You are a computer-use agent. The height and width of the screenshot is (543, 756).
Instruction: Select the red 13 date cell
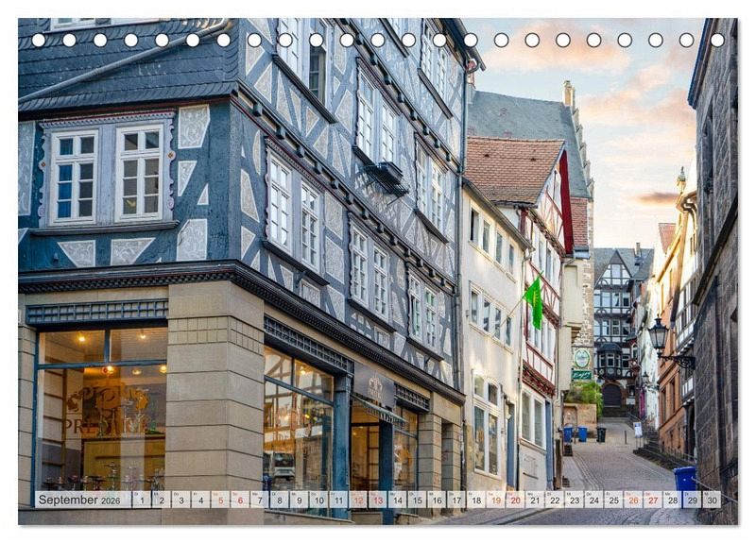coord(378,500)
